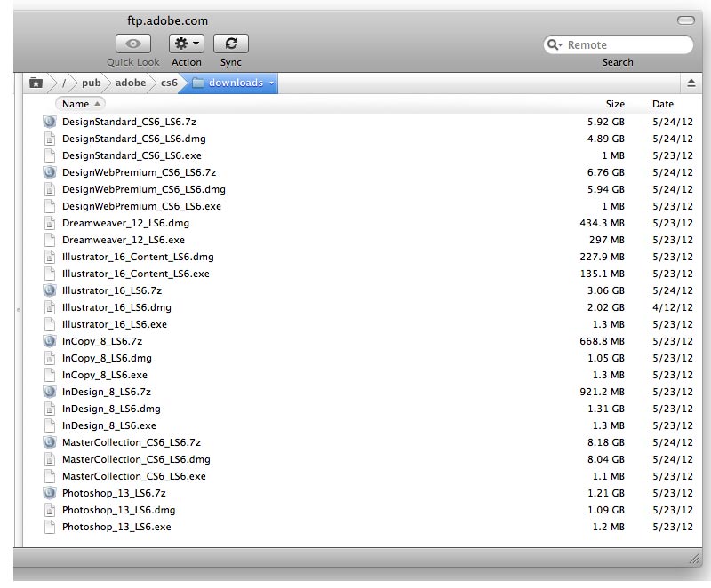Select file name InDesign_8_LS6.dmg
Viewport: 711px width, 588px height.
[111, 409]
